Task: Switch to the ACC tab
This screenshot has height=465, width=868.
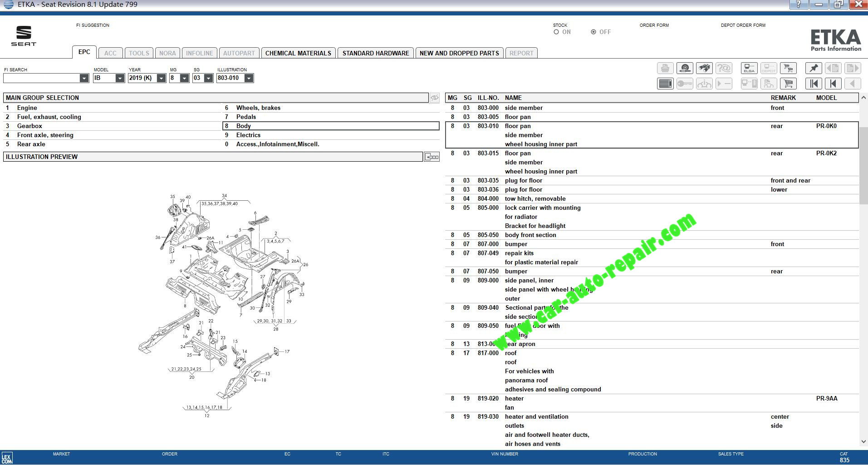Action: point(110,53)
